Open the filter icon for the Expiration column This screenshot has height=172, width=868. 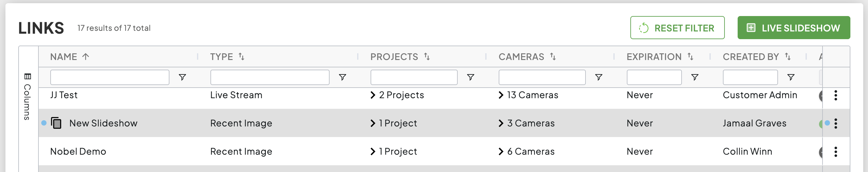(x=694, y=77)
